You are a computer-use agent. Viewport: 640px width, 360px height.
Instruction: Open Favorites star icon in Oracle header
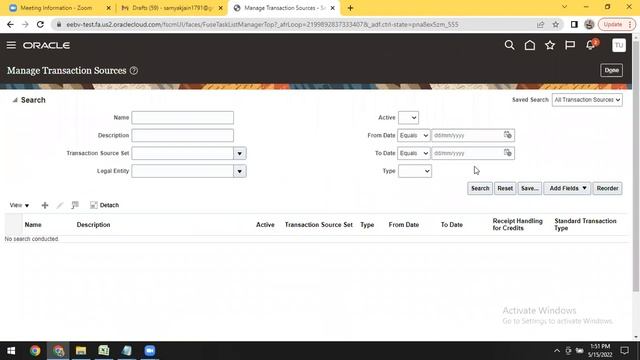(550, 45)
